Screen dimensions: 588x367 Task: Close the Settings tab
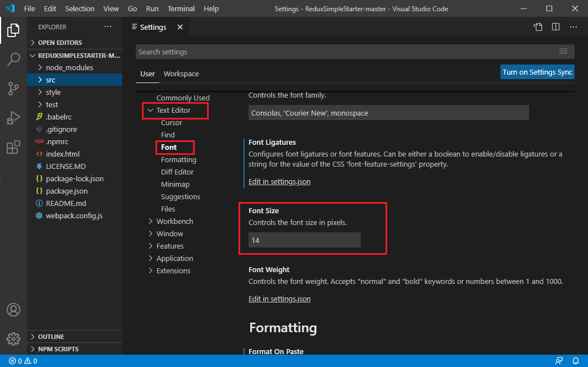180,27
